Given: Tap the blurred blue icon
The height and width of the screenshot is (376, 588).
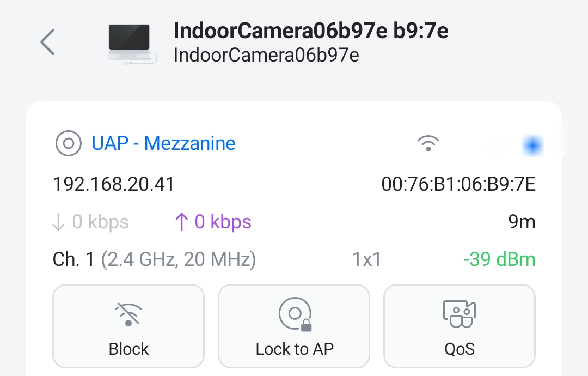Looking at the screenshot, I should [x=531, y=145].
